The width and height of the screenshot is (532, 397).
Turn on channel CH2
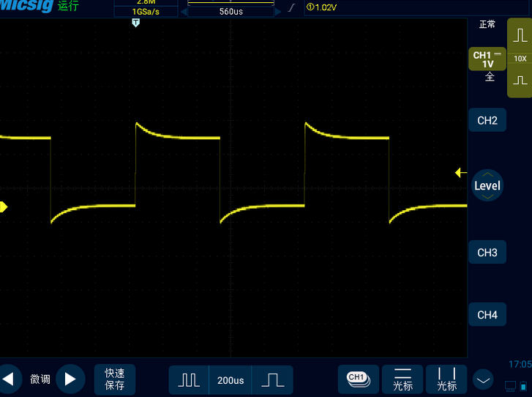pyautogui.click(x=487, y=120)
